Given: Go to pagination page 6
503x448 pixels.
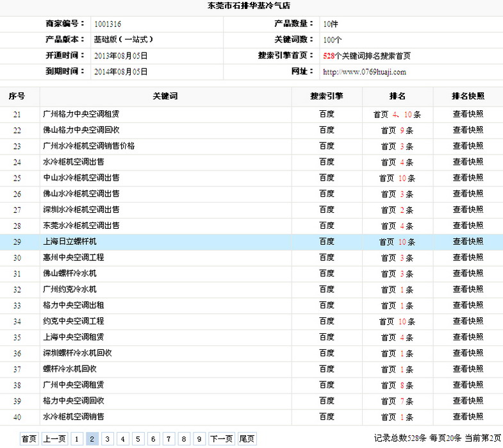Looking at the screenshot, I should tap(153, 438).
